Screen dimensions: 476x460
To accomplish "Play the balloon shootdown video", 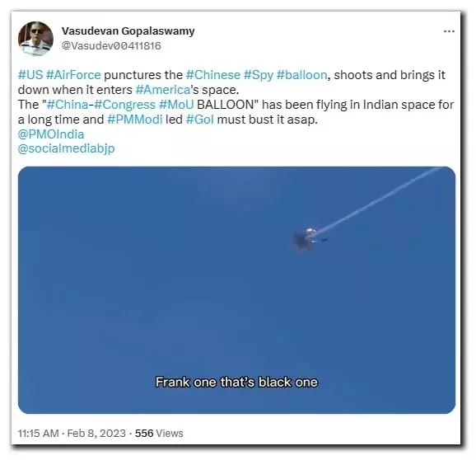I will point(236,290).
